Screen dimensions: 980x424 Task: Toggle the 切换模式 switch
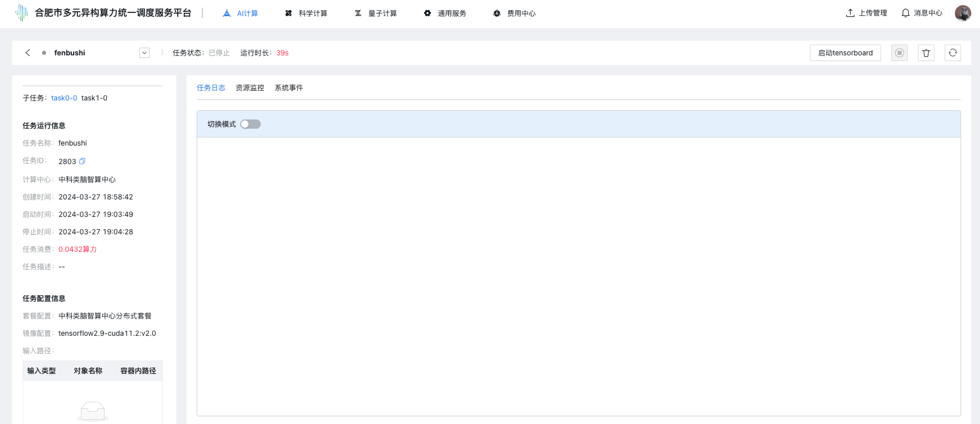coord(251,124)
